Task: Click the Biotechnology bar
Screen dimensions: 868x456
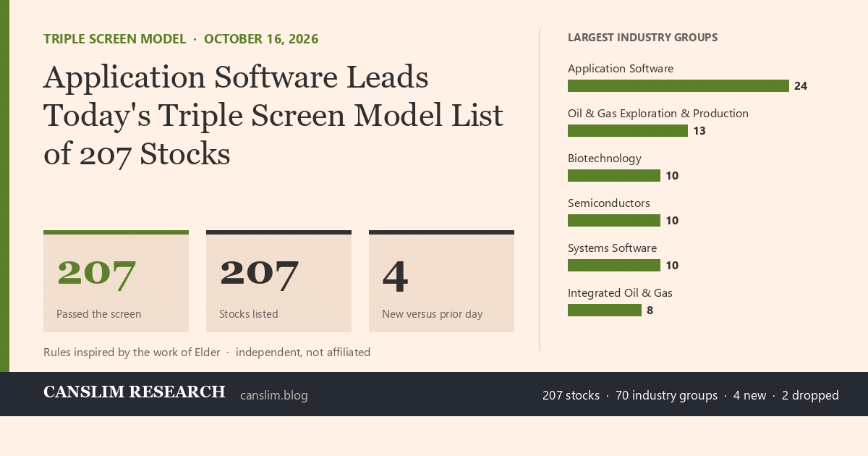Action: coord(614,175)
